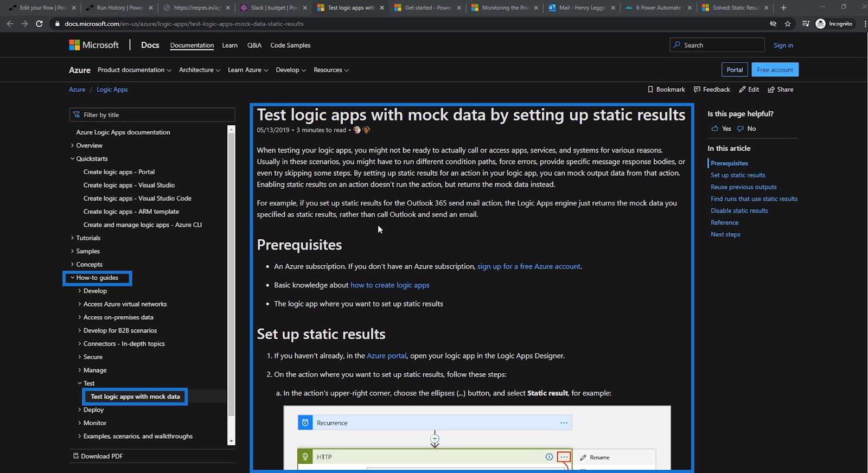
Task: Click the Free account button
Action: tap(775, 70)
